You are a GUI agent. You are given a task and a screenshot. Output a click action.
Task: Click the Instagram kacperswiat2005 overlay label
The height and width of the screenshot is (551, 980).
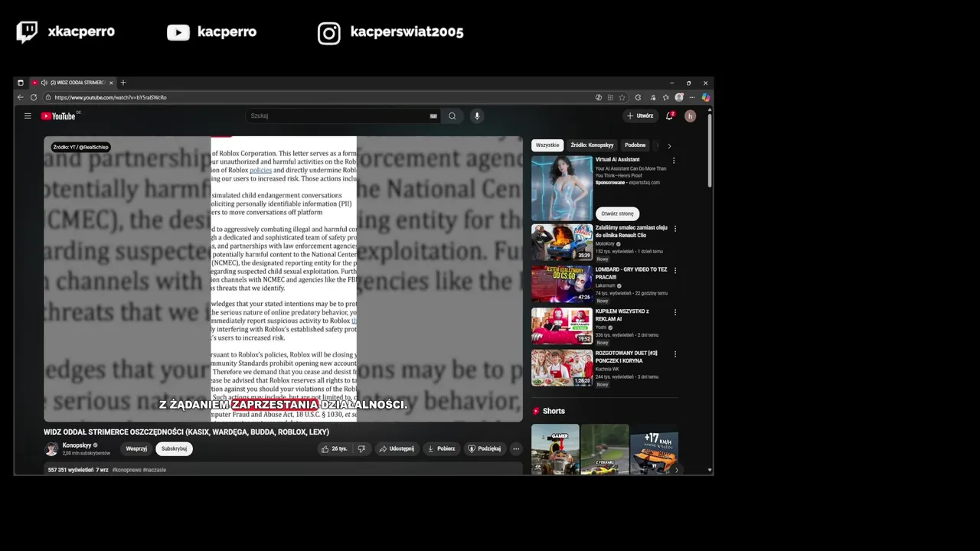pyautogui.click(x=390, y=32)
